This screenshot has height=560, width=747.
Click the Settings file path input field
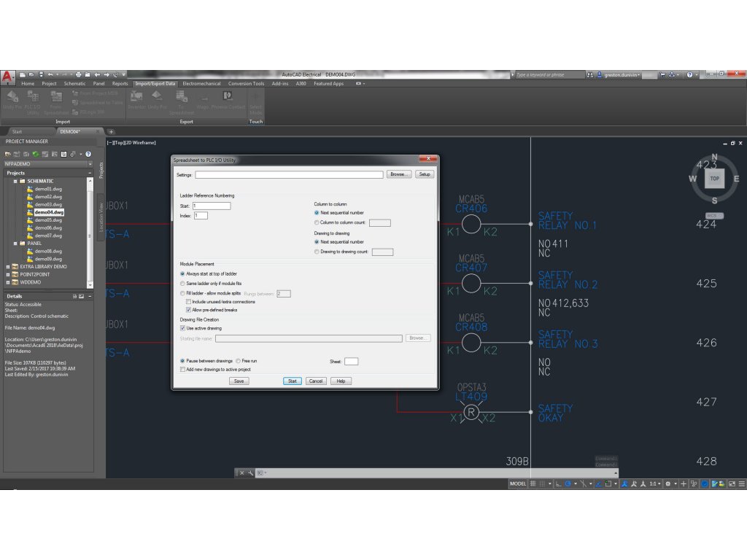click(x=289, y=175)
